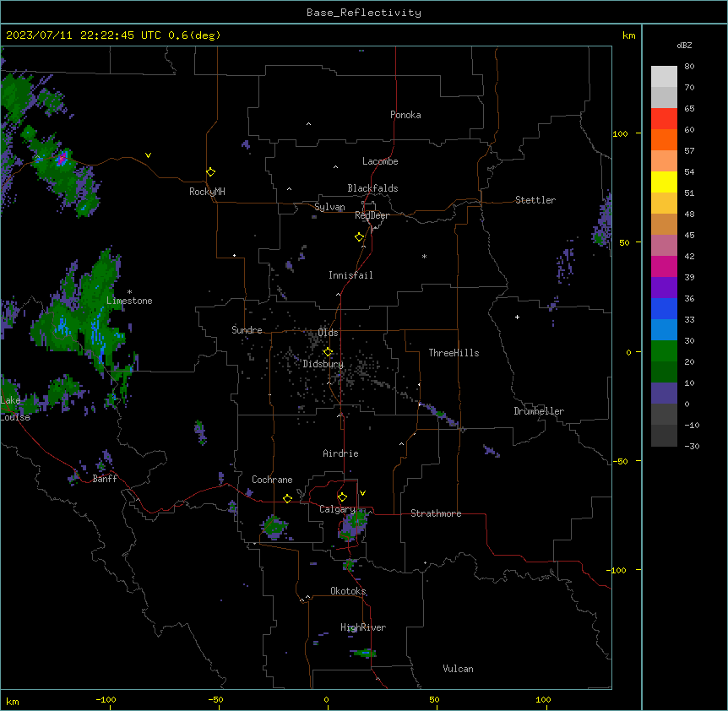The image size is (728, 711).
Task: Click the 80 value on the dBZ legend
Action: tap(689, 67)
